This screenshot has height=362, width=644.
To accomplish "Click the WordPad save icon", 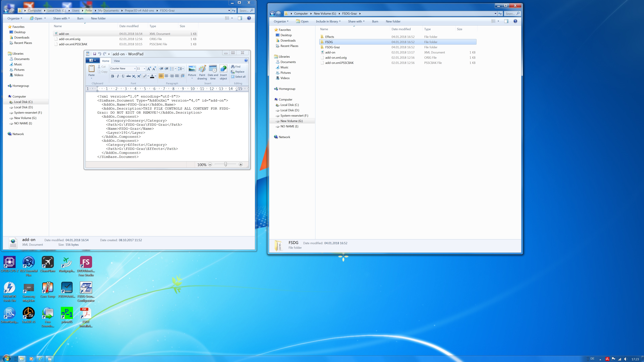I will point(94,54).
